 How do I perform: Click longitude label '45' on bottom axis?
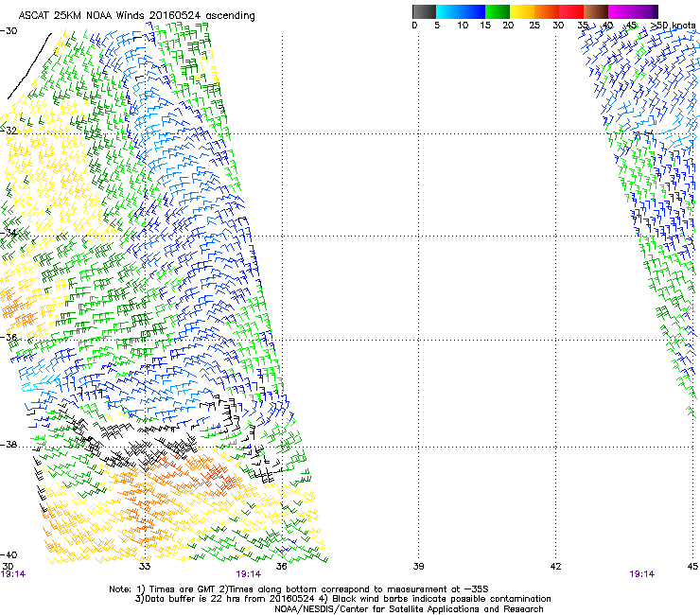point(692,567)
